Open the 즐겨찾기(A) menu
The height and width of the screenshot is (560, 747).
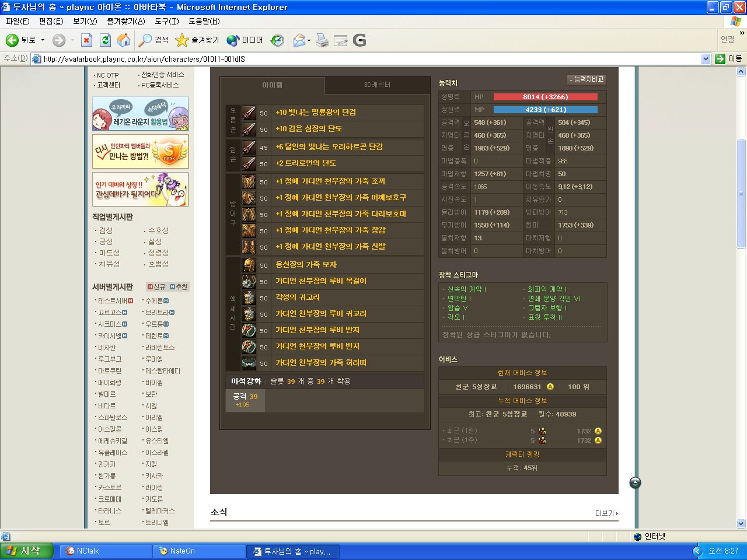click(125, 21)
